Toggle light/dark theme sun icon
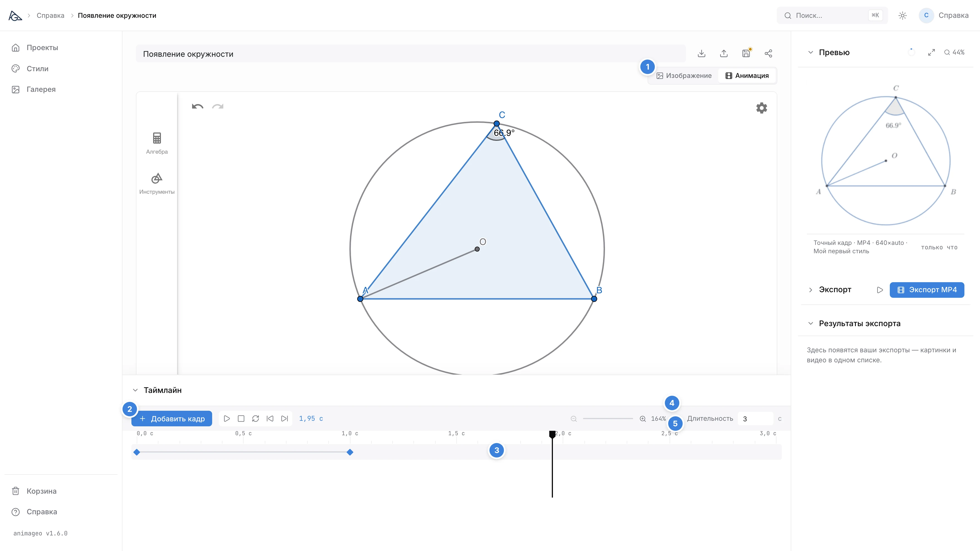Viewport: 980px width, 551px height. [x=902, y=16]
